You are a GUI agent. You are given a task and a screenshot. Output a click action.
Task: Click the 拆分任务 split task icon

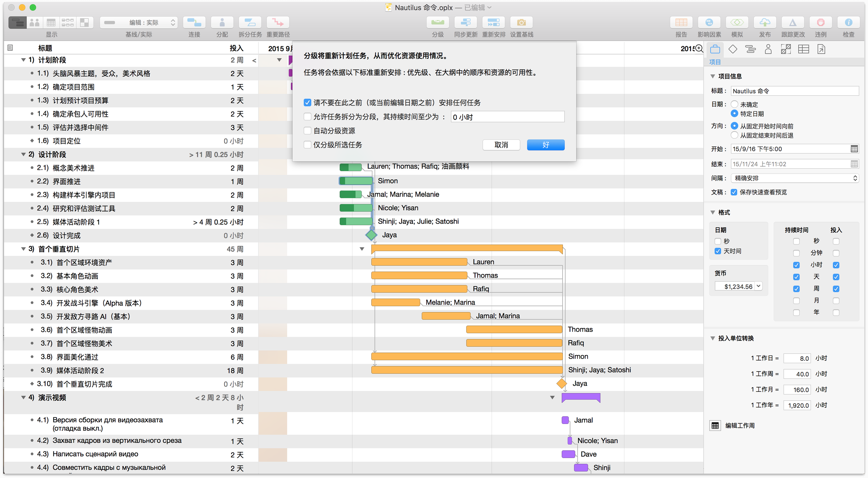click(250, 23)
